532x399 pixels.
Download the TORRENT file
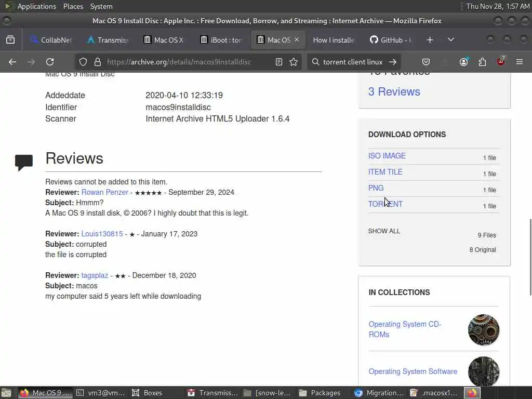pyautogui.click(x=385, y=204)
